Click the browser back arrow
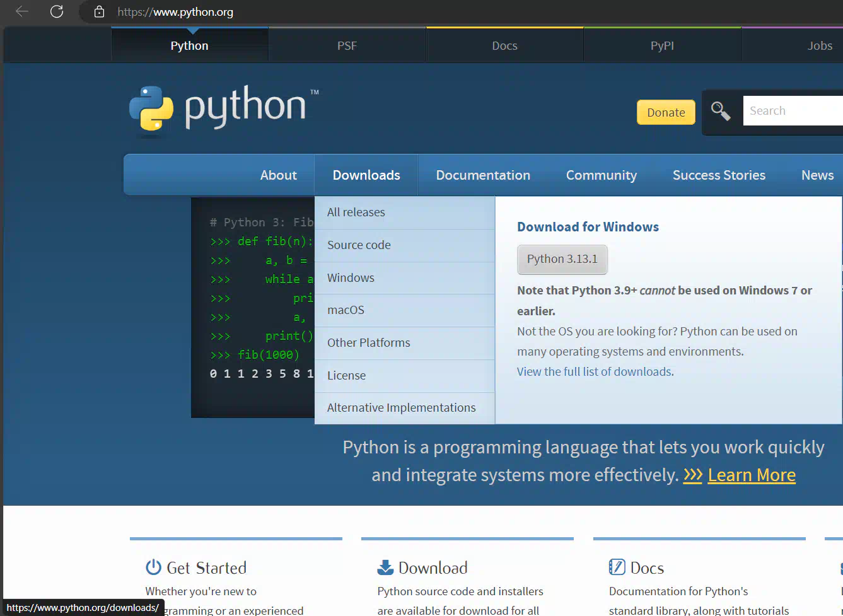Viewport: 843px width, 616px height. click(22, 11)
